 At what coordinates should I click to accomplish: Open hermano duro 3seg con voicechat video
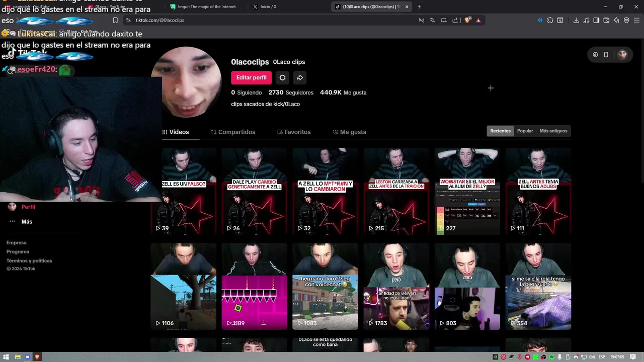[x=325, y=287]
